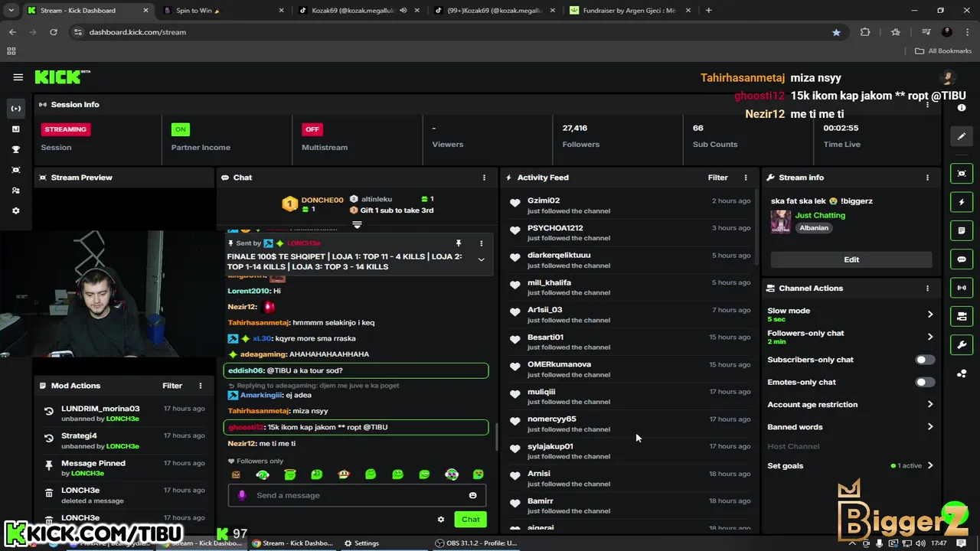Screen dimensions: 980x551
Task: Toggle the lightning bolt widget in right rail
Action: tap(962, 202)
